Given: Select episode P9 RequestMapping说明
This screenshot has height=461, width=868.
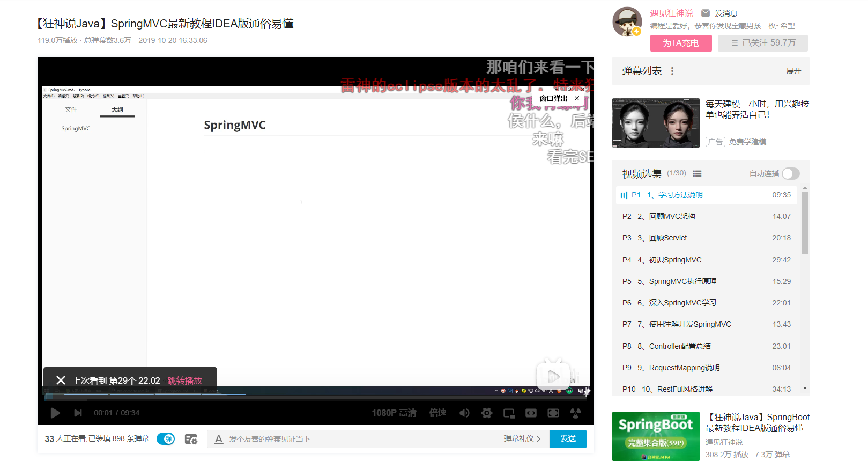Looking at the screenshot, I should pos(707,368).
